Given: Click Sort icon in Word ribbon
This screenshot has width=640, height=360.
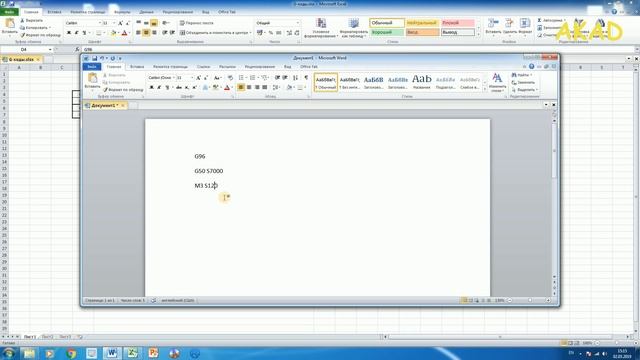Looking at the screenshot, I should pos(296,78).
